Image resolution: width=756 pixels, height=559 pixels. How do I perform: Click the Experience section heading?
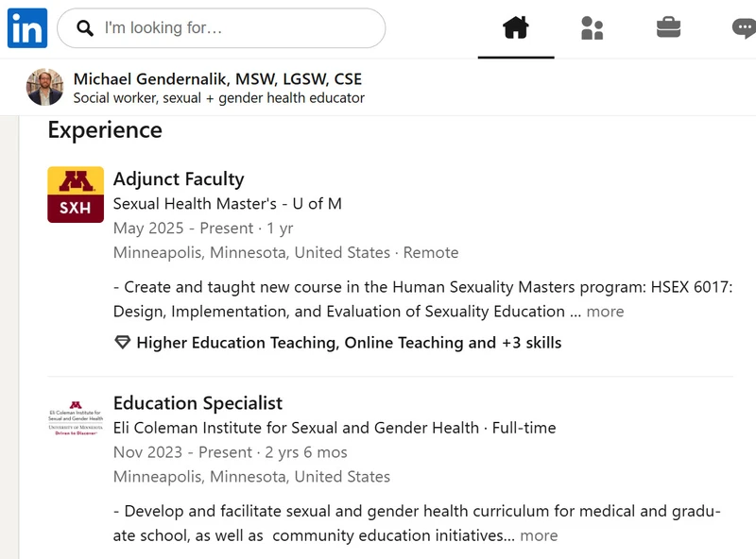(105, 130)
